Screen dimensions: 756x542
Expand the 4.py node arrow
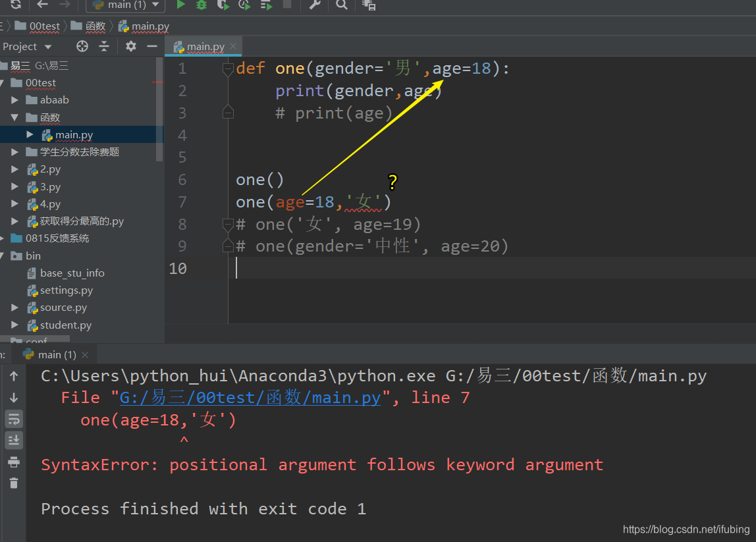[14, 204]
